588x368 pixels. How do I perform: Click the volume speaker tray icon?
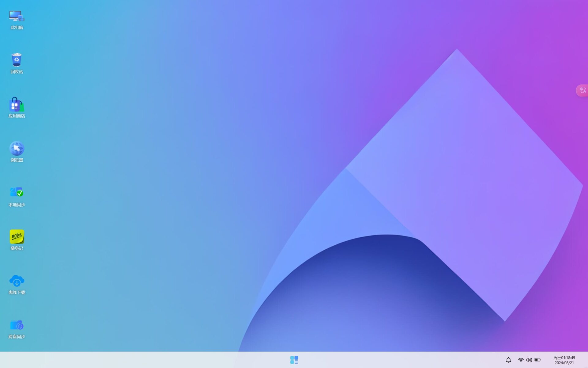[x=529, y=360]
